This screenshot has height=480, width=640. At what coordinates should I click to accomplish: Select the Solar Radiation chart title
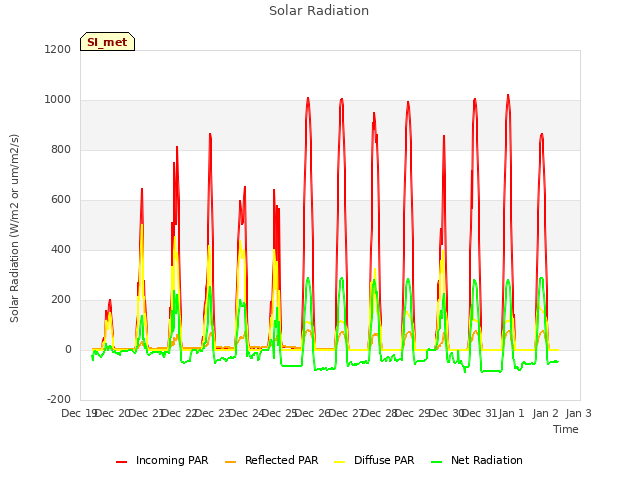point(319,11)
